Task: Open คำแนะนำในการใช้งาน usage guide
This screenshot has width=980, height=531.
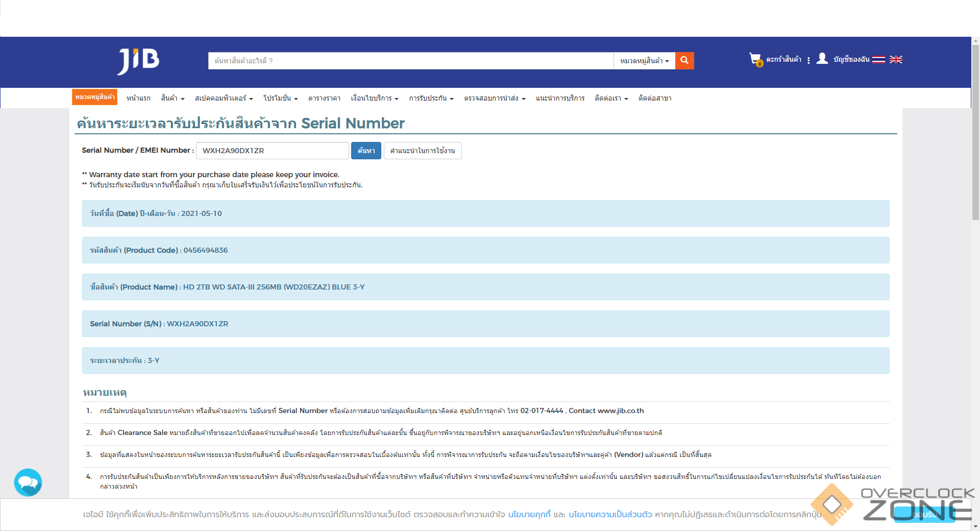Action: (x=423, y=151)
